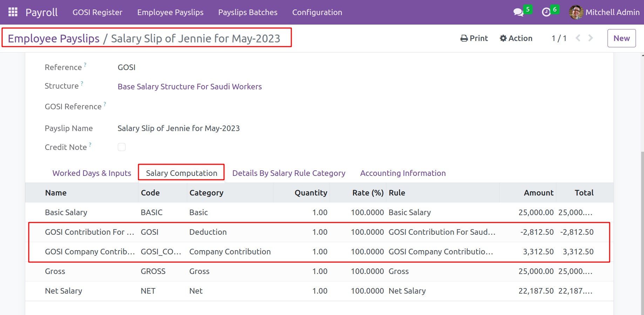Go to next record with right arrow
The image size is (644, 315).
(591, 38)
